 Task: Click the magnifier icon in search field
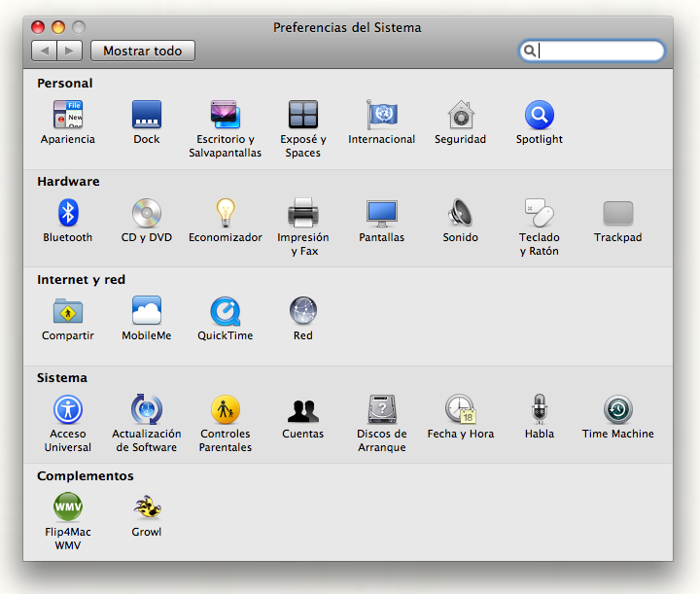[530, 51]
